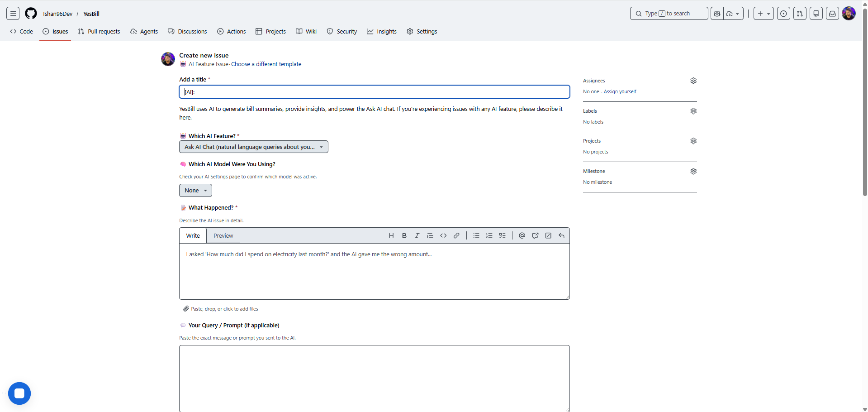The height and width of the screenshot is (412, 868).
Task: Choose a different template link
Action: [266, 64]
